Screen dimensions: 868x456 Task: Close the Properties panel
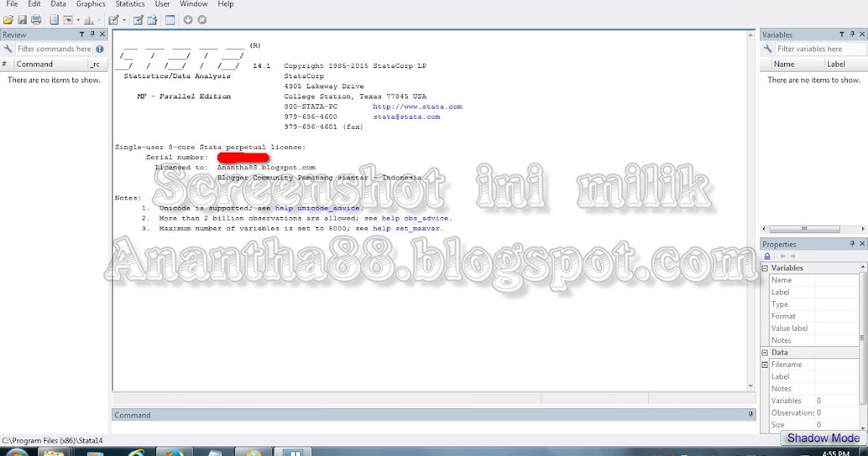[861, 245]
